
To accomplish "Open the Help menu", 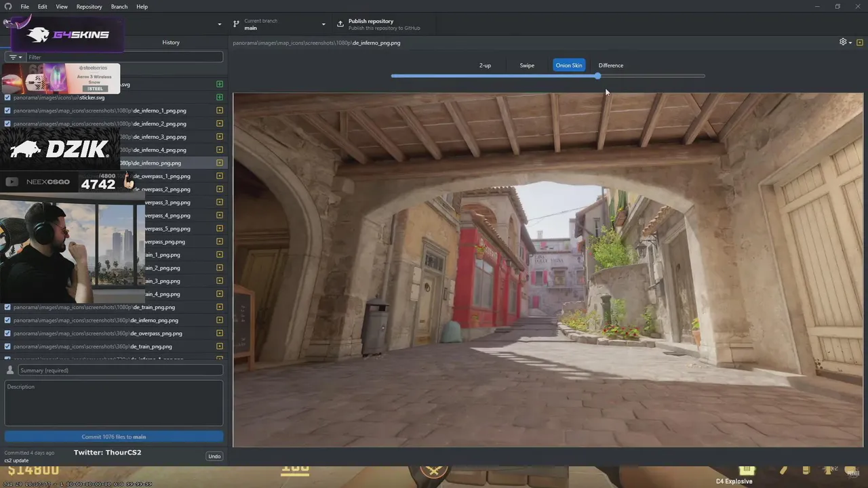I will 142,7.
